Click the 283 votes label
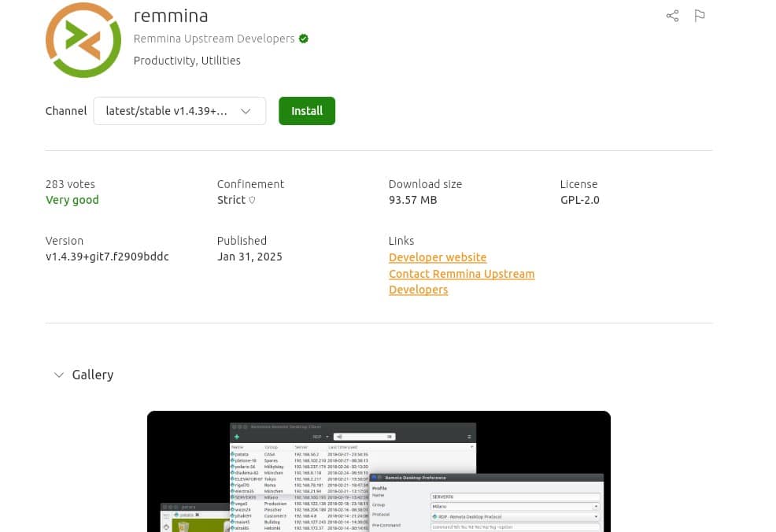The image size is (776, 532). [70, 184]
